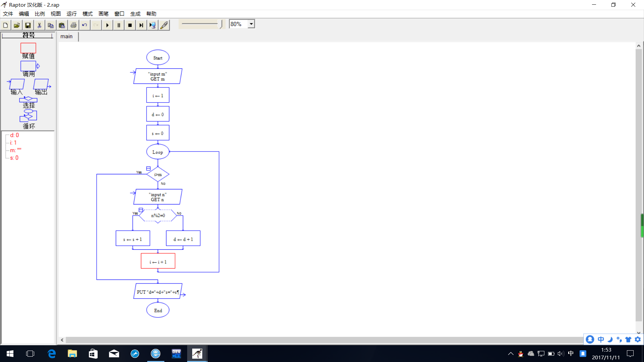Open the 模式 menu

[x=88, y=14]
